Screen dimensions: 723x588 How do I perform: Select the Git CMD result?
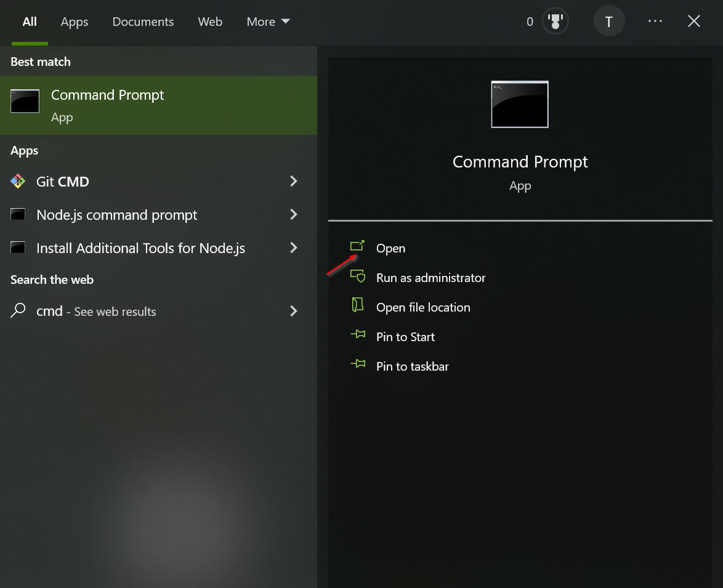159,181
